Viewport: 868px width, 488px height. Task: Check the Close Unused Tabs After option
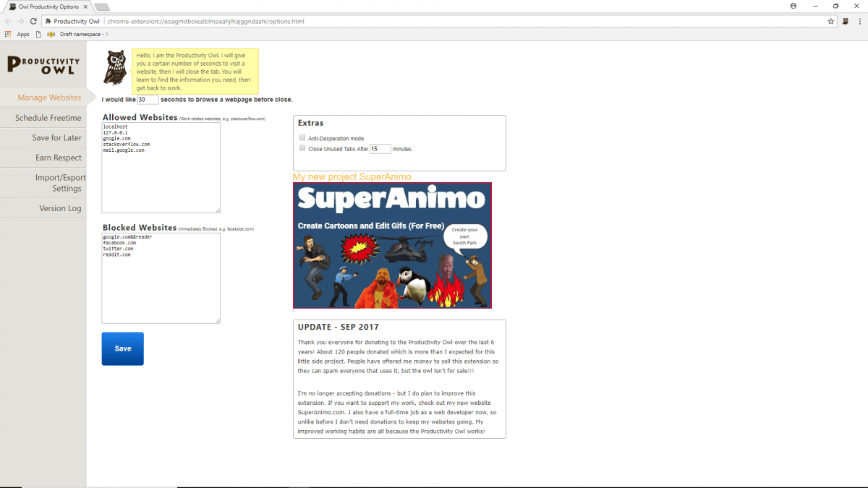(302, 147)
